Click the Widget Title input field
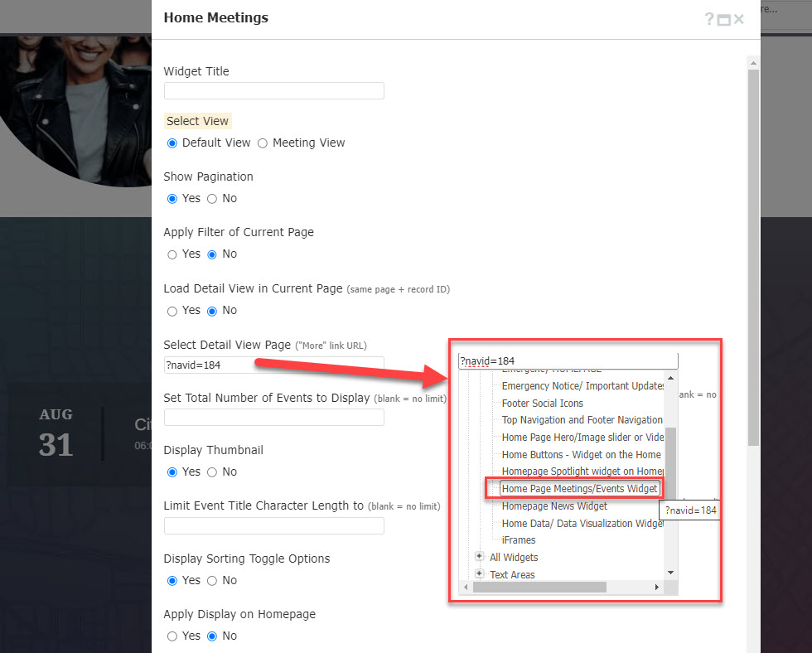812x653 pixels. click(273, 90)
